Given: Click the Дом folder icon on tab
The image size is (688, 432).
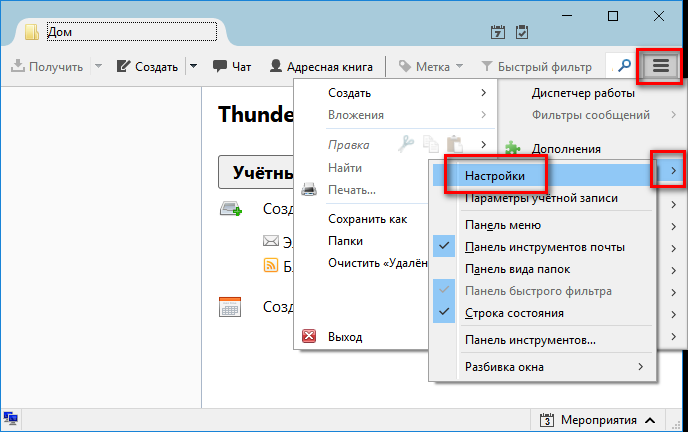Looking at the screenshot, I should [x=32, y=32].
